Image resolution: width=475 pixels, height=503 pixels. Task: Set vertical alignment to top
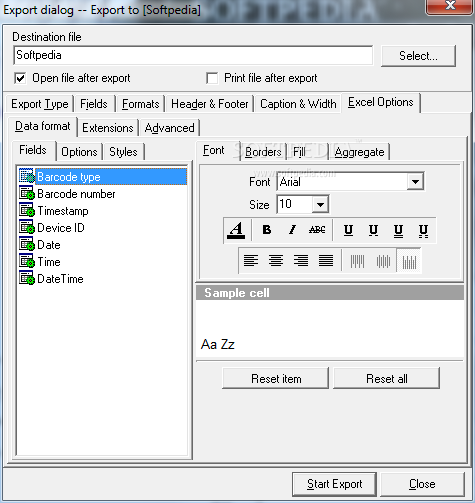(357, 261)
